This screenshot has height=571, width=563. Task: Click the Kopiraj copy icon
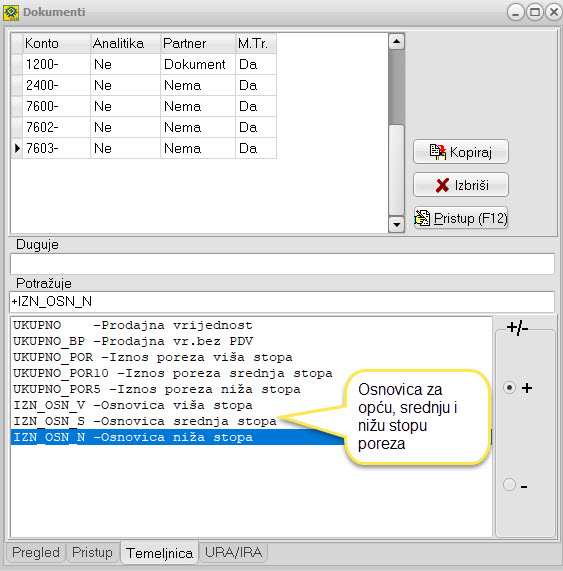437,151
